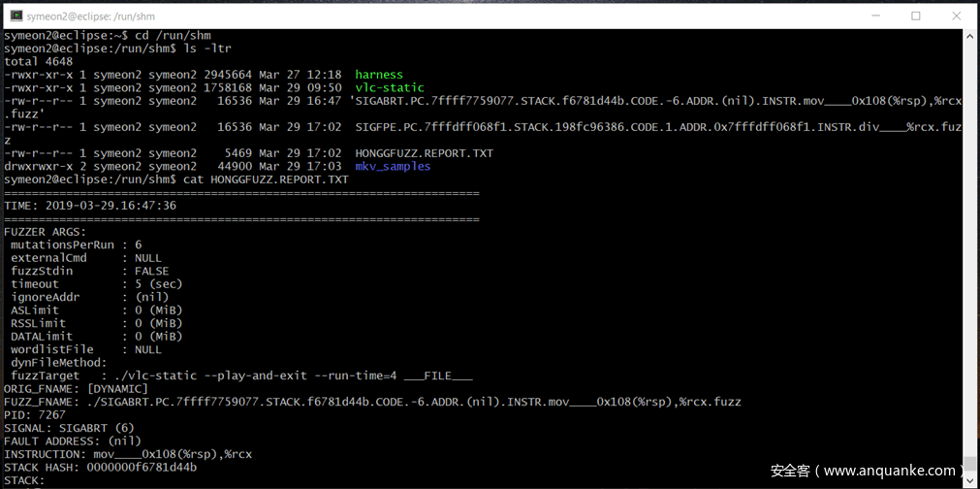Click the 'cat HONGGFUZZ.REPORT.TXT' command

[x=266, y=179]
